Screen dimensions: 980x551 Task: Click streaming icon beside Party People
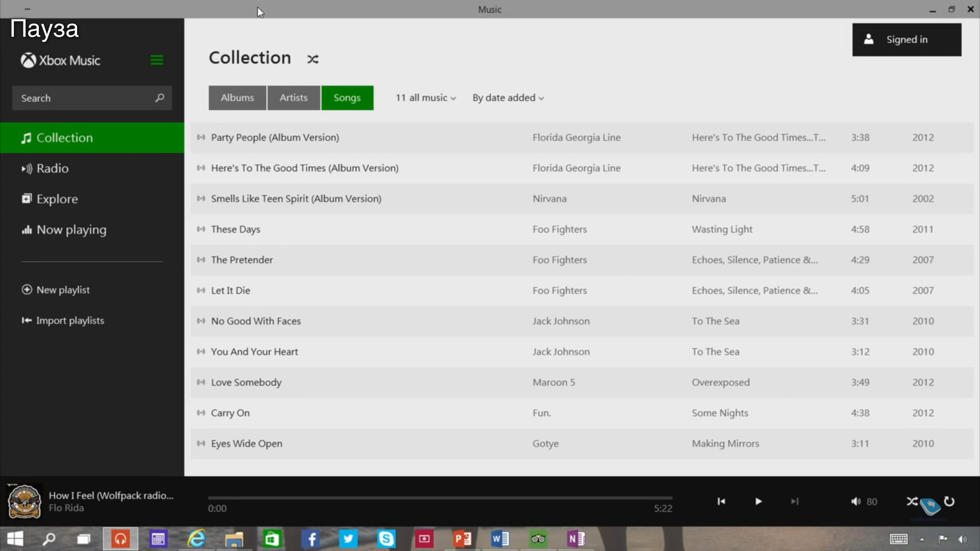(201, 137)
